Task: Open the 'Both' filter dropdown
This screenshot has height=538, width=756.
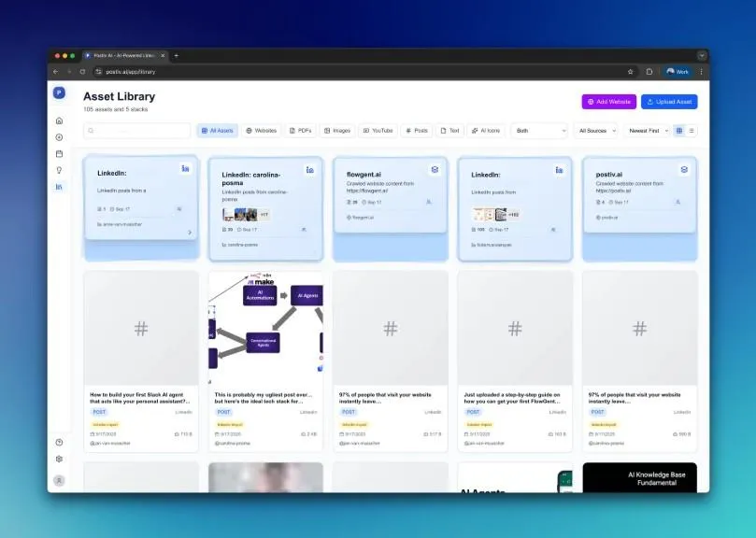Action: pos(539,131)
